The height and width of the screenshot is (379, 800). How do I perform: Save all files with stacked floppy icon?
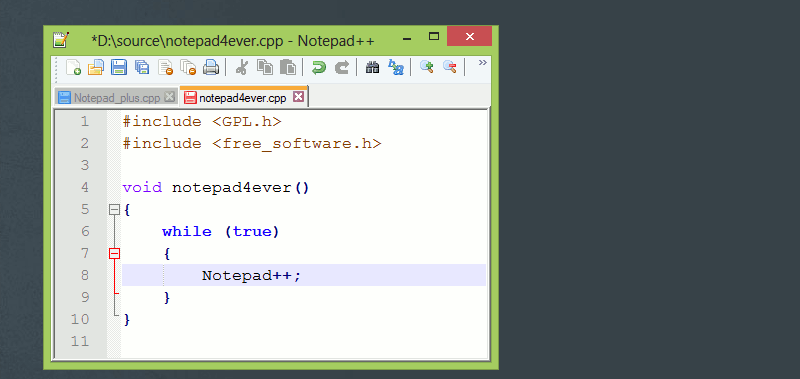pyautogui.click(x=142, y=67)
